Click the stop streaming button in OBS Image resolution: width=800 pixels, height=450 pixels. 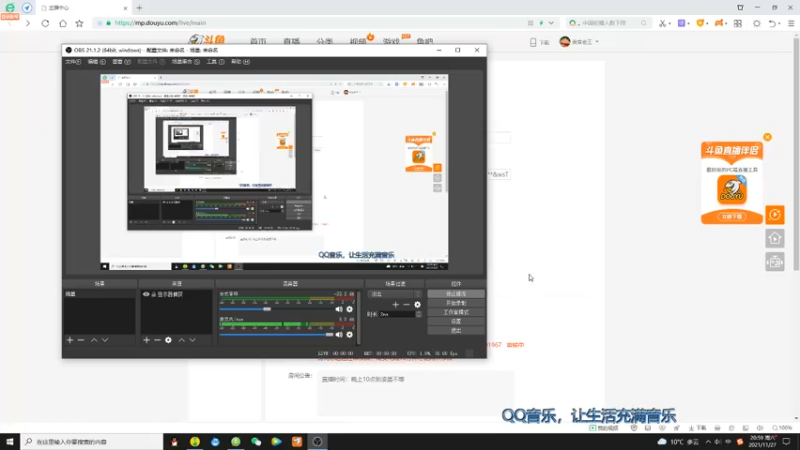[x=456, y=294]
